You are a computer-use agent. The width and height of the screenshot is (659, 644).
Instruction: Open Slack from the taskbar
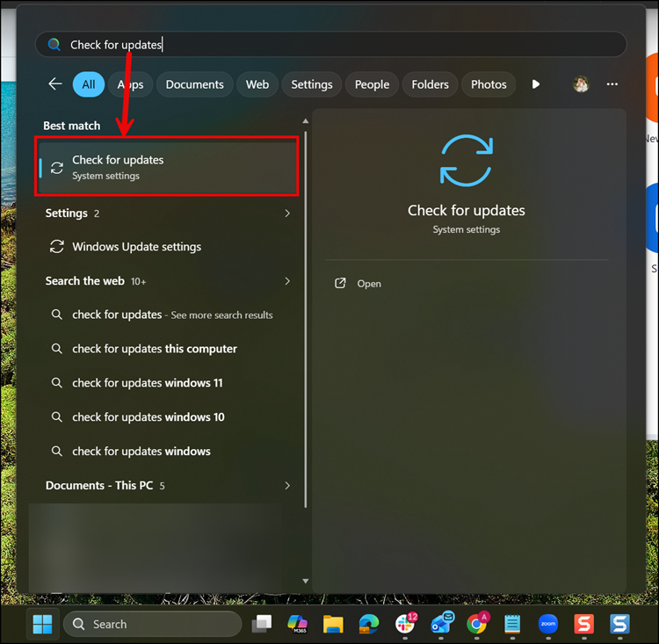[406, 623]
